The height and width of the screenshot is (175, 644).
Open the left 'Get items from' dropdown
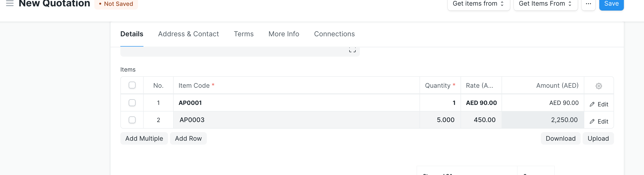point(478,3)
